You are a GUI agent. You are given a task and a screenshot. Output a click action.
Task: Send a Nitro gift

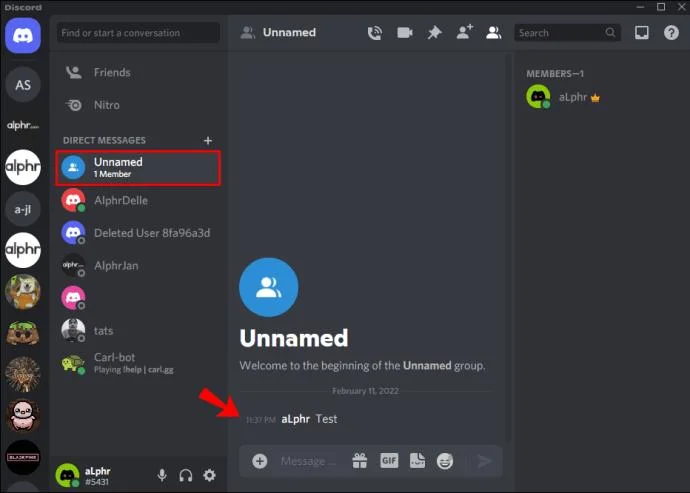click(x=360, y=461)
